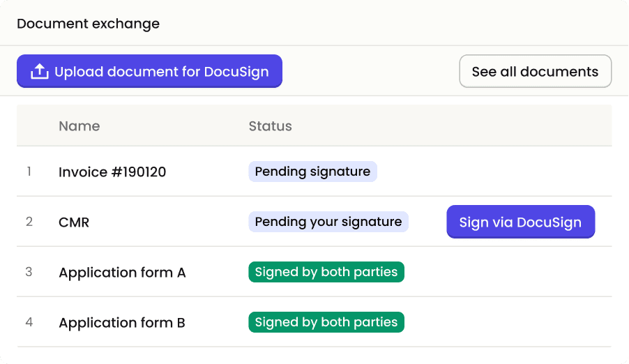Click Application form A signed badge
629x364 pixels.
point(326,273)
